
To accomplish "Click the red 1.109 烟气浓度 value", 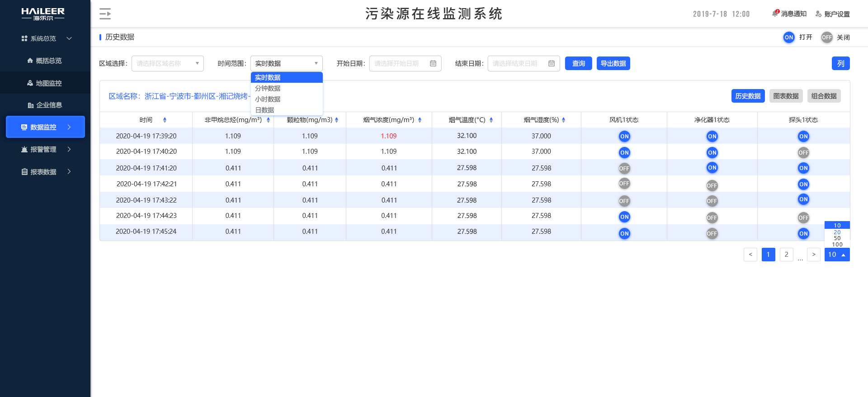I will (389, 136).
